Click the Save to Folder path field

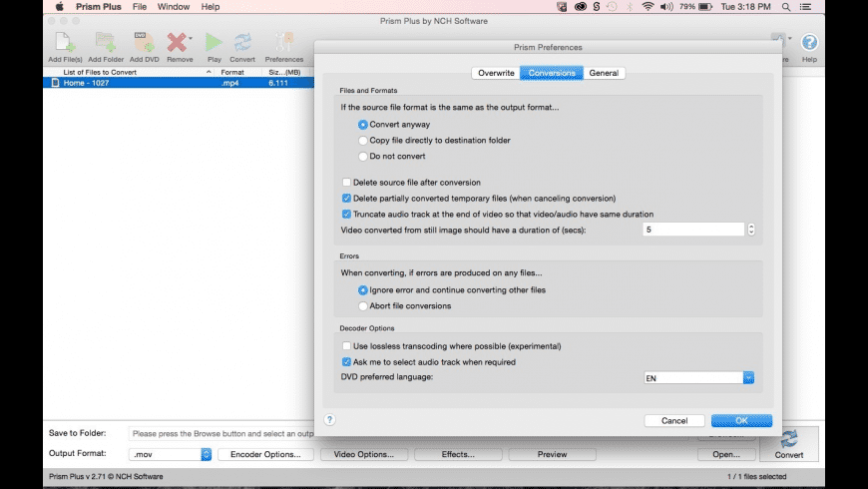point(221,434)
